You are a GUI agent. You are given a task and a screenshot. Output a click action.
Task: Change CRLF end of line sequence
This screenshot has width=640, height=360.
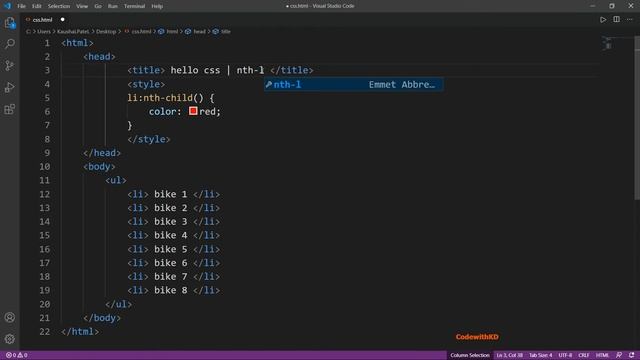pos(584,355)
